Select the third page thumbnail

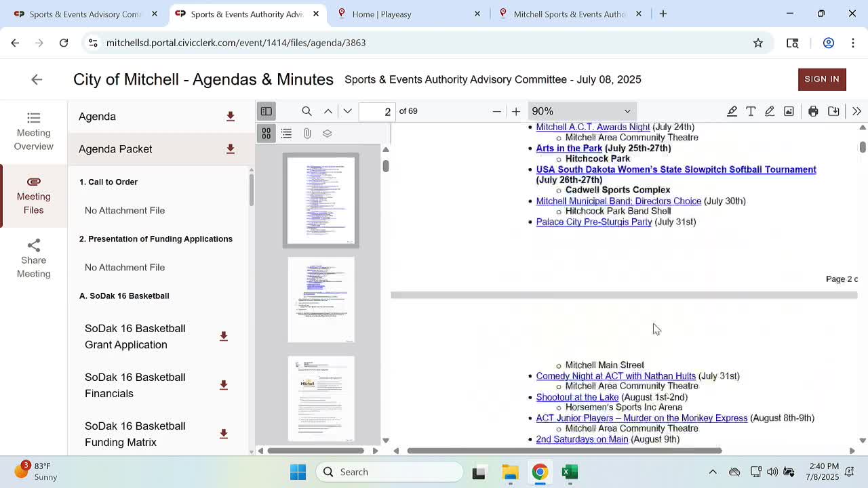[x=321, y=399]
